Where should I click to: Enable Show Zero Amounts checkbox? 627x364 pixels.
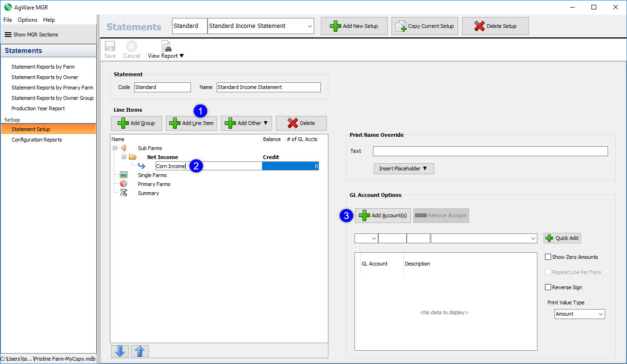[548, 257]
